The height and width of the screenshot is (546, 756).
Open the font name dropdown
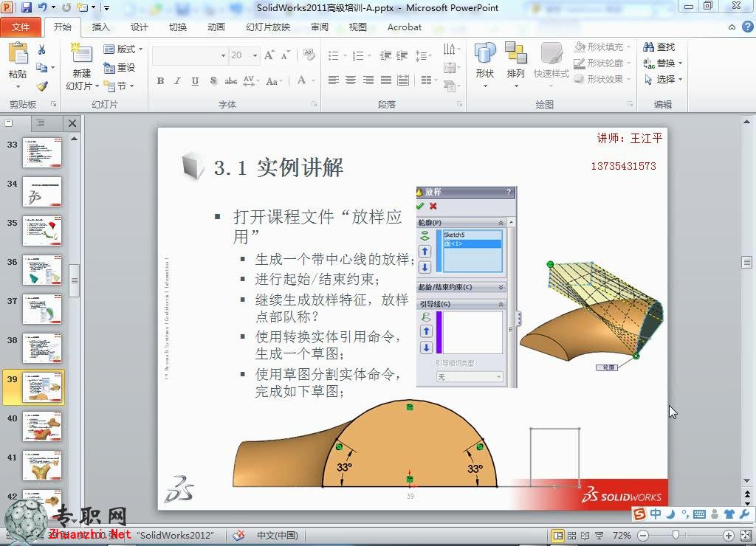coord(223,56)
